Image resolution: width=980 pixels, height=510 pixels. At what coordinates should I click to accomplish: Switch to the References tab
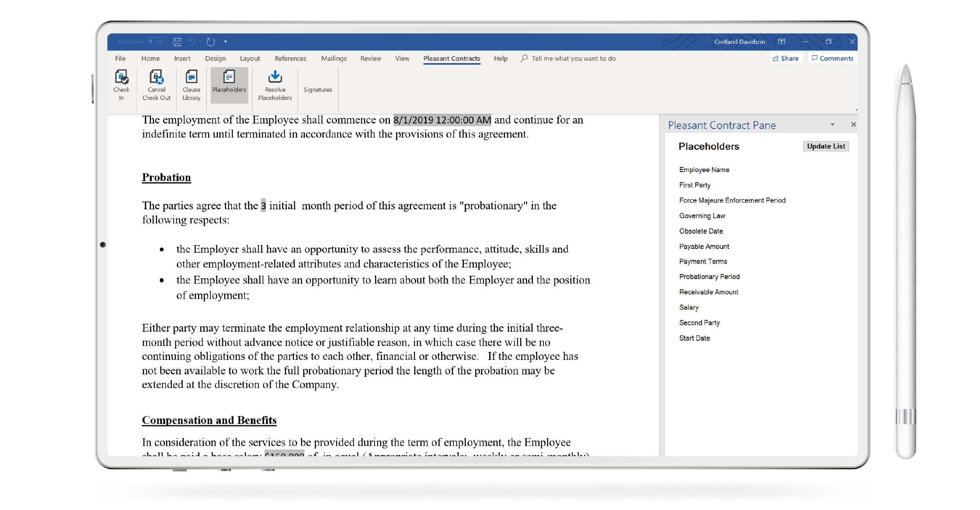pos(290,58)
